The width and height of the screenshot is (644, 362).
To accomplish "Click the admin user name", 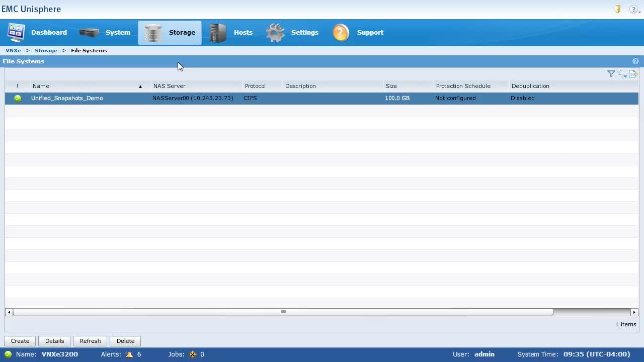I will click(484, 354).
